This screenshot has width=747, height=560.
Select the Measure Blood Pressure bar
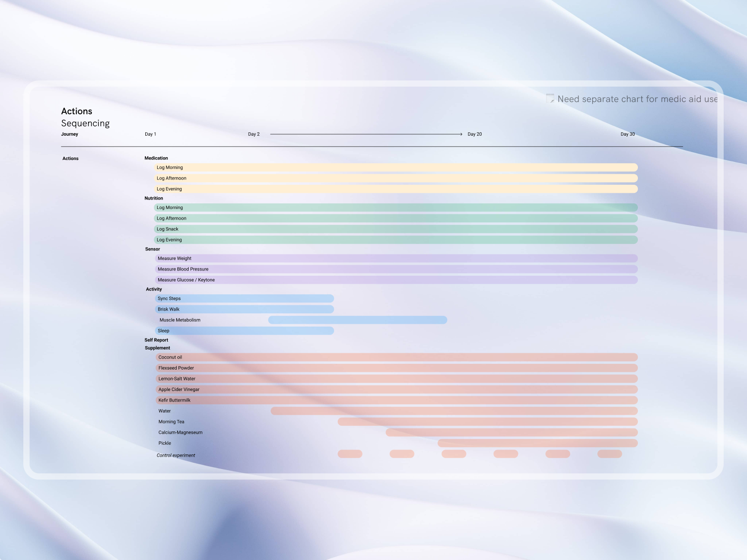click(396, 269)
